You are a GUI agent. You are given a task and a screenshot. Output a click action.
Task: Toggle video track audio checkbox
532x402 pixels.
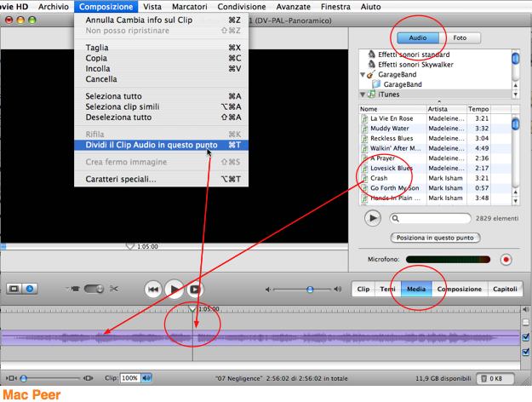click(x=525, y=322)
